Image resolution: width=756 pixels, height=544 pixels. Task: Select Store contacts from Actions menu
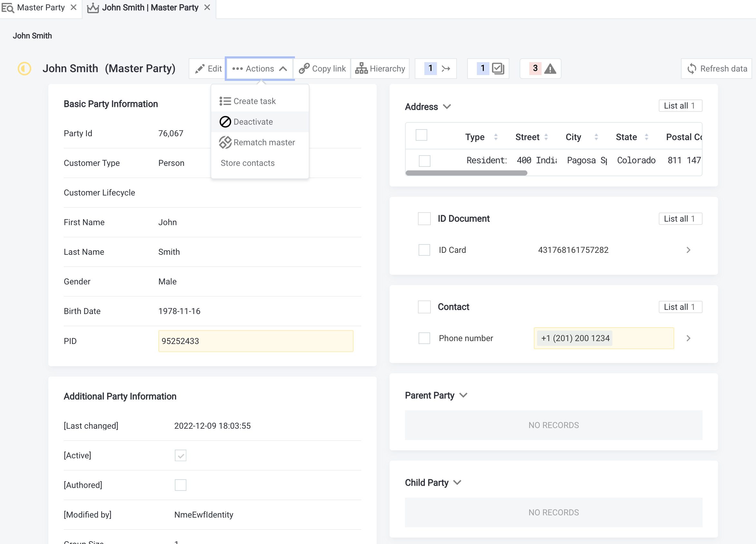[x=247, y=163]
